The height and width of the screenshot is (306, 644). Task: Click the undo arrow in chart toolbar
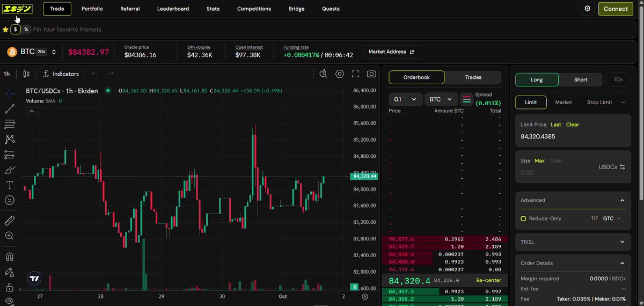tap(95, 74)
